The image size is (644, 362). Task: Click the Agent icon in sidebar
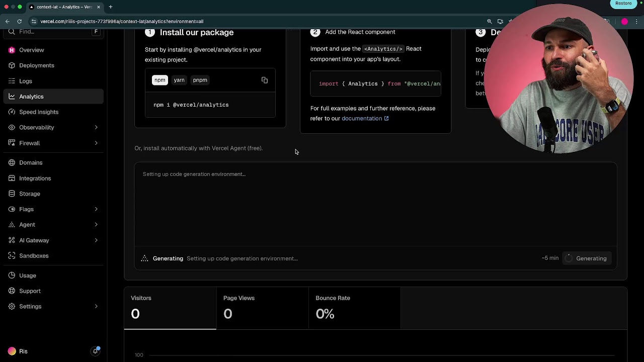pos(12,225)
